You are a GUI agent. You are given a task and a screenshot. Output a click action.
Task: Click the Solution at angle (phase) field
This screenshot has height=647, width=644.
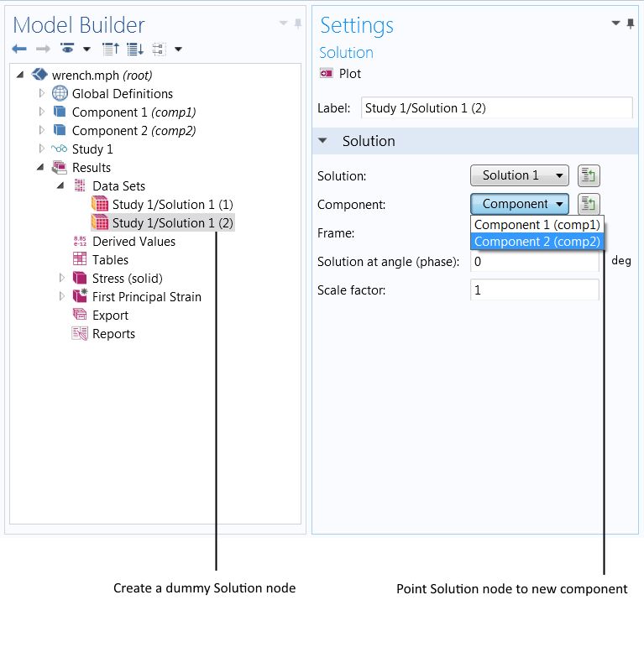tap(535, 262)
